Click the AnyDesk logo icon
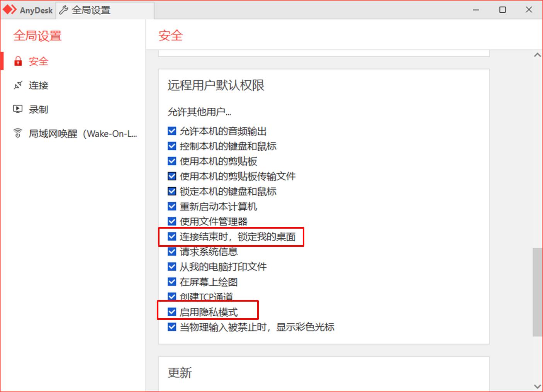 click(10, 10)
